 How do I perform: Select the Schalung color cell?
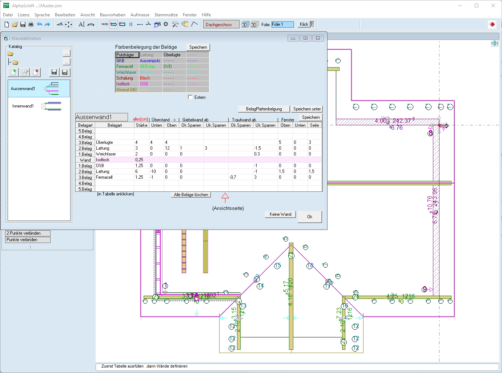pos(127,78)
